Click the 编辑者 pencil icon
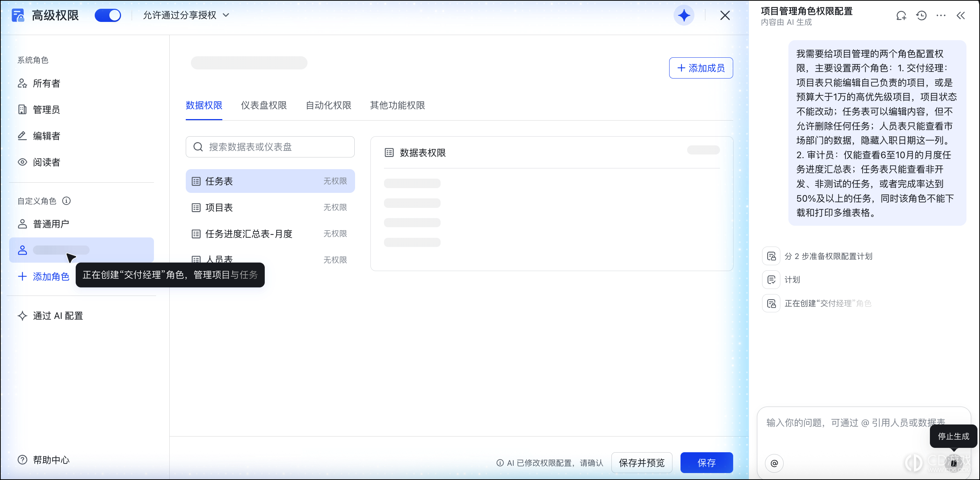The width and height of the screenshot is (980, 480). click(22, 136)
